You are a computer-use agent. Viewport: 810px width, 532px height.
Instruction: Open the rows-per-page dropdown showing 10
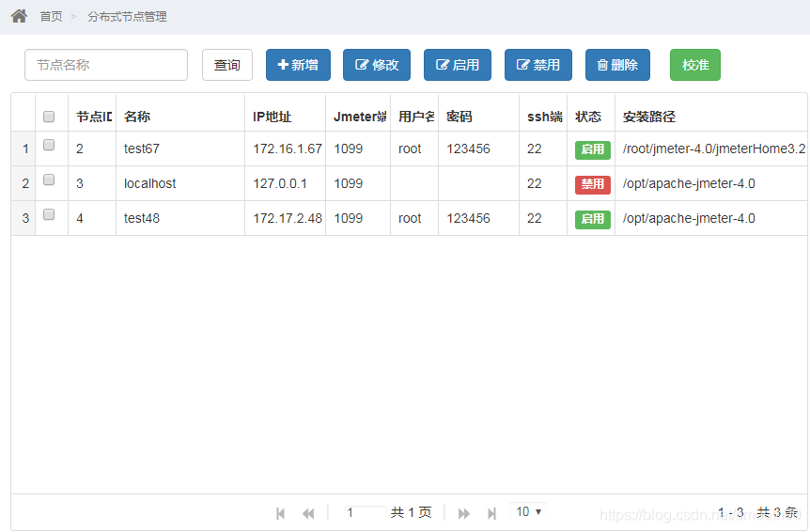[x=528, y=512]
